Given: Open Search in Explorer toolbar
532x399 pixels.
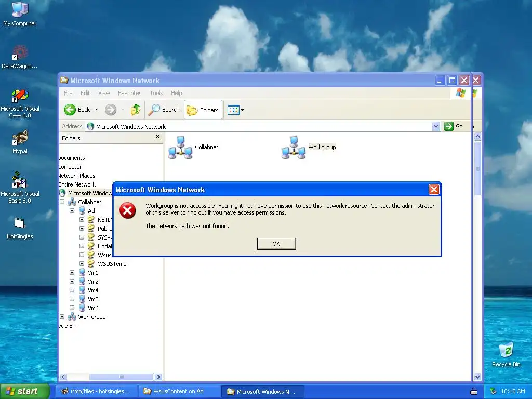Looking at the screenshot, I should pyautogui.click(x=164, y=110).
